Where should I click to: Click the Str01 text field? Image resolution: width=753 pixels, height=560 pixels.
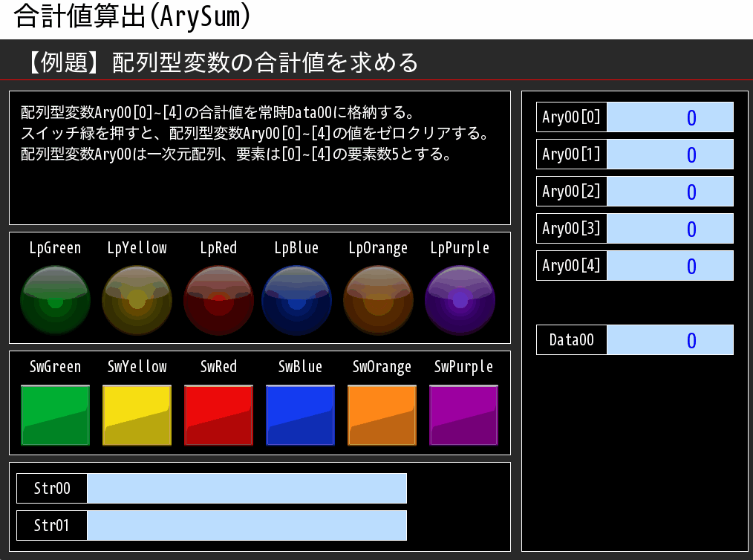(247, 525)
